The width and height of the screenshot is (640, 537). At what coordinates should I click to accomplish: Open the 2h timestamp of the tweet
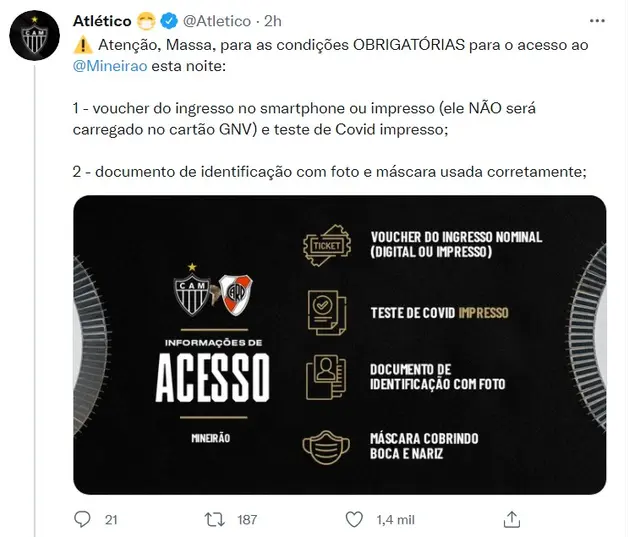point(273,21)
